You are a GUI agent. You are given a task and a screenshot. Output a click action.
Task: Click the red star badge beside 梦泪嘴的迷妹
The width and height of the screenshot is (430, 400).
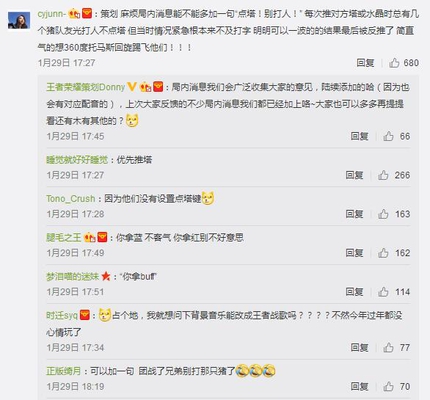[x=106, y=276]
